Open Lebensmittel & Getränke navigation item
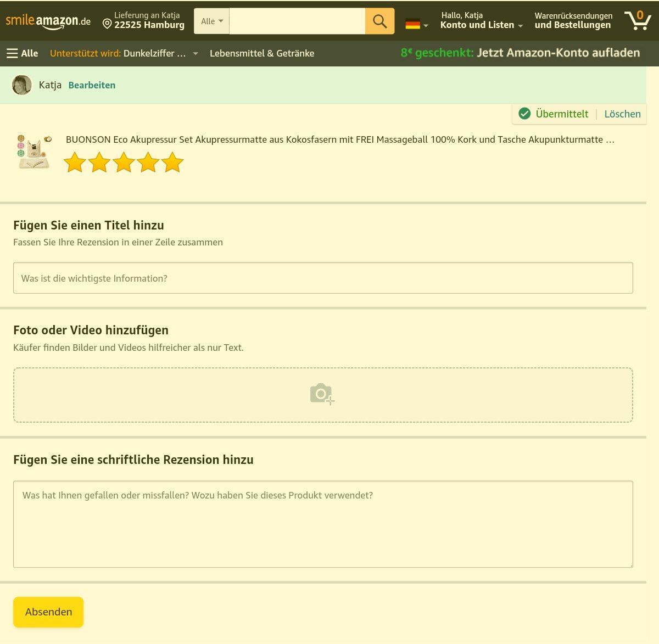 pyautogui.click(x=262, y=53)
